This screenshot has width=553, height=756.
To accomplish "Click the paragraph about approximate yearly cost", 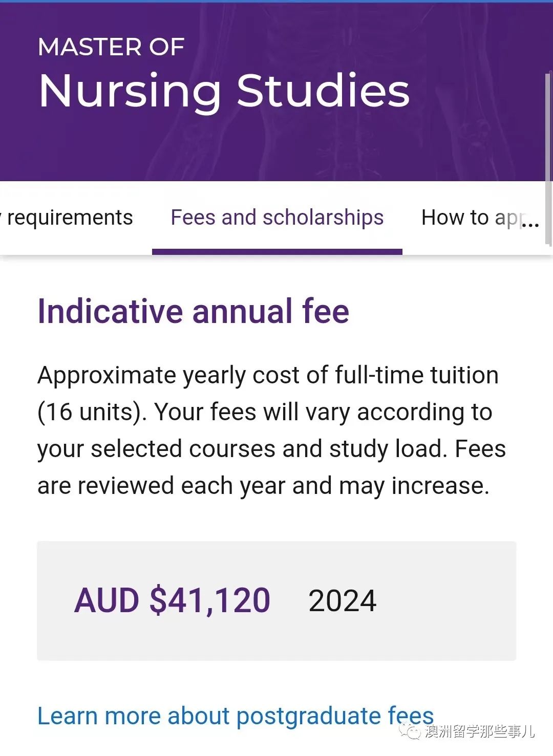I will 271,430.
